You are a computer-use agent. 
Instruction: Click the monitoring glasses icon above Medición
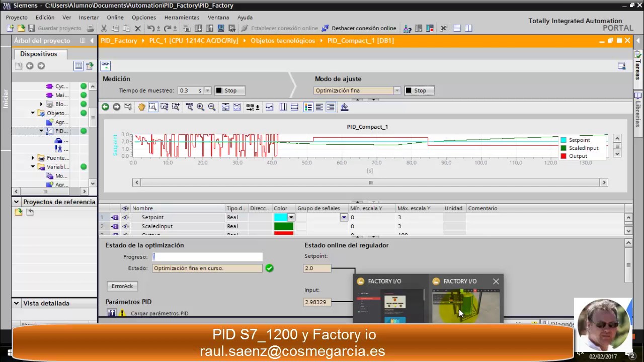point(105,65)
